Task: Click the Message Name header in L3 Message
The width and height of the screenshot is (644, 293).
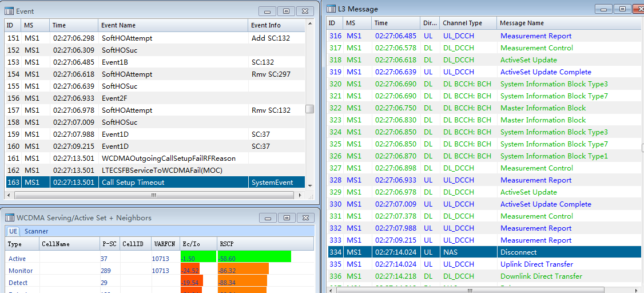Action: pos(569,23)
